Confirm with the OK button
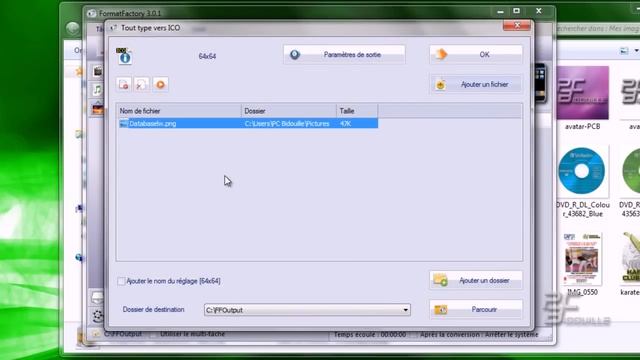The image size is (640, 360). (476, 55)
